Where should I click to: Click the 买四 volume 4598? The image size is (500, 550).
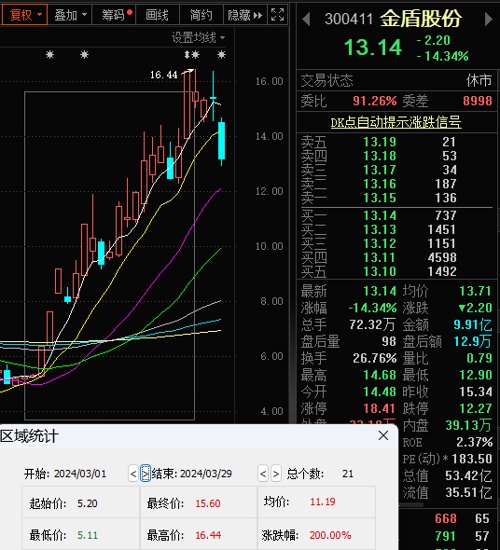point(442,257)
